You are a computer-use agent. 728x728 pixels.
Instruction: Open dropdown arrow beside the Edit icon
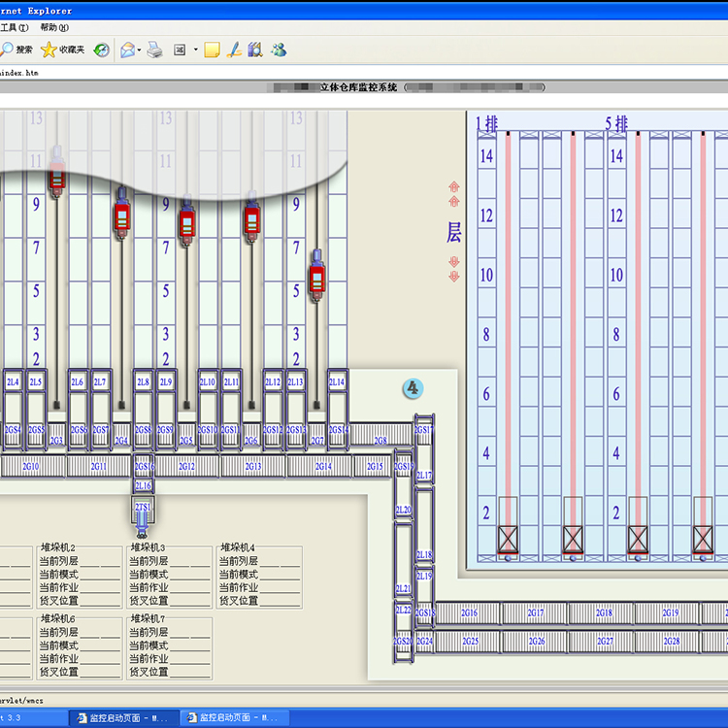195,50
